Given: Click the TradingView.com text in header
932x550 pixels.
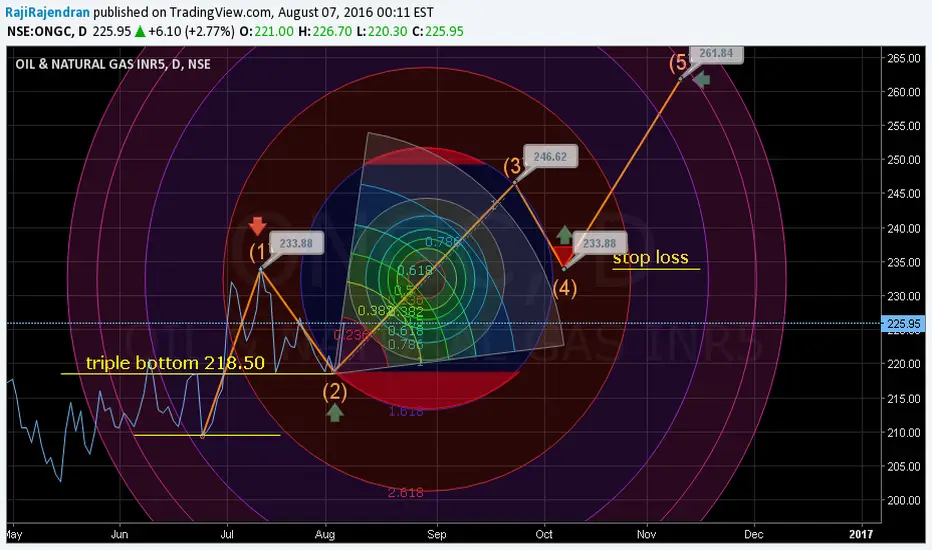Looking at the screenshot, I should (221, 12).
